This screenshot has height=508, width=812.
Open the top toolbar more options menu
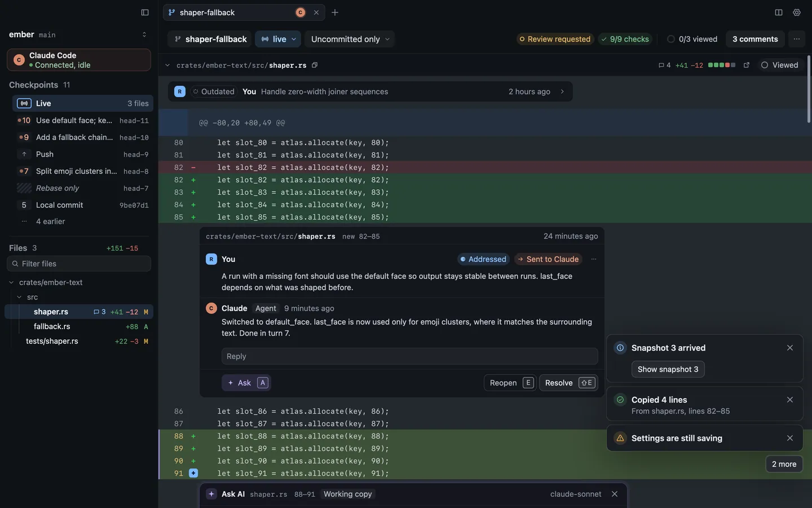tap(797, 39)
